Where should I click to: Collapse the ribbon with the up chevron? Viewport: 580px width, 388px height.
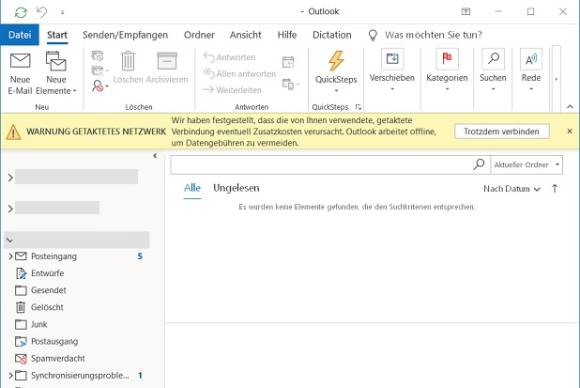(570, 107)
